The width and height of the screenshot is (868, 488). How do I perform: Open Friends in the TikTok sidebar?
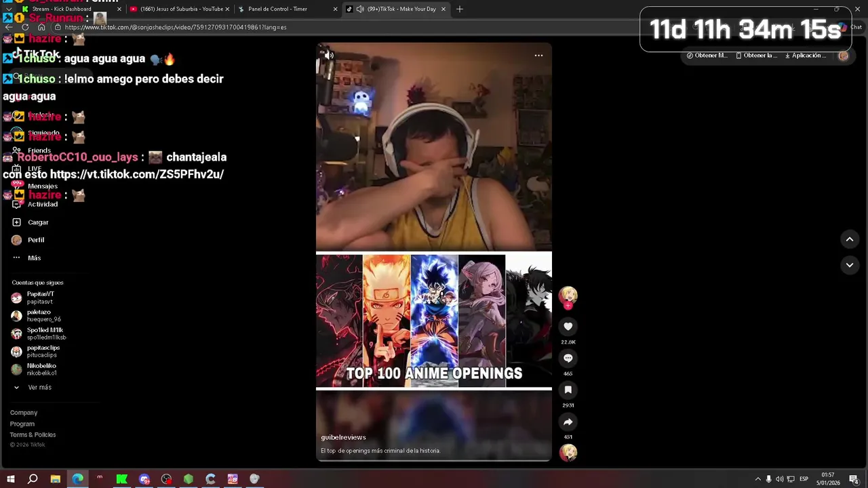click(x=31, y=150)
